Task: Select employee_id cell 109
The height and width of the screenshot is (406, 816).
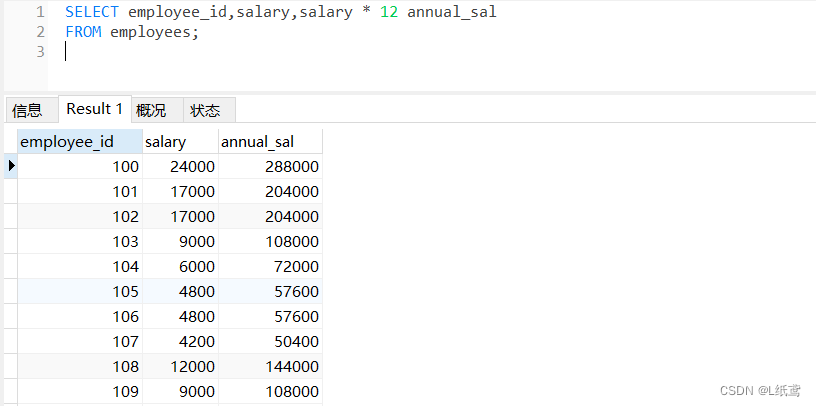Action: pos(80,391)
